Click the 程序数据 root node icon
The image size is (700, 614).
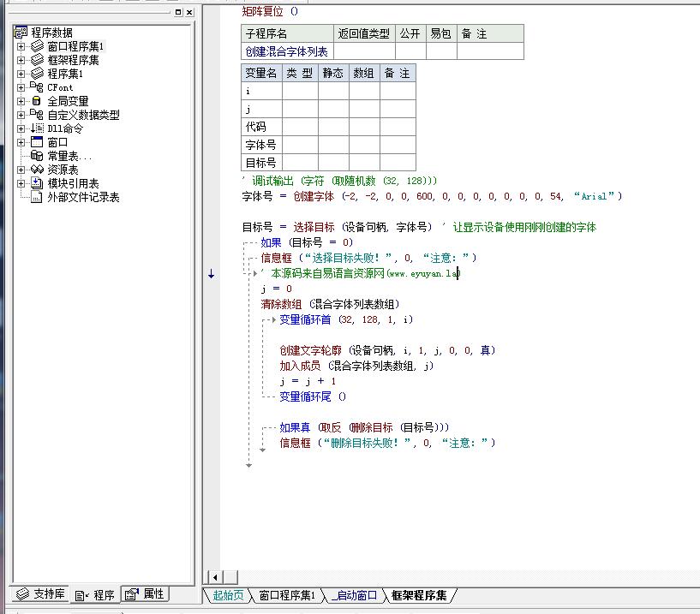[x=21, y=33]
